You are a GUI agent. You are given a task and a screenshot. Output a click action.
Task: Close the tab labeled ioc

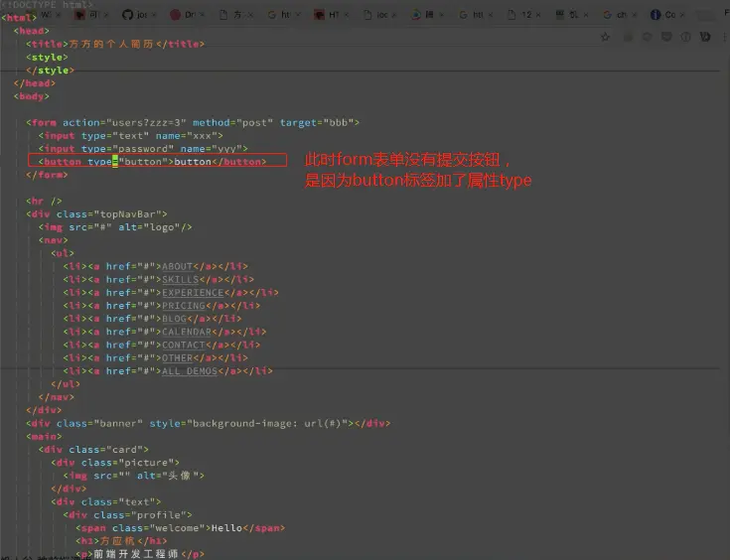(394, 15)
